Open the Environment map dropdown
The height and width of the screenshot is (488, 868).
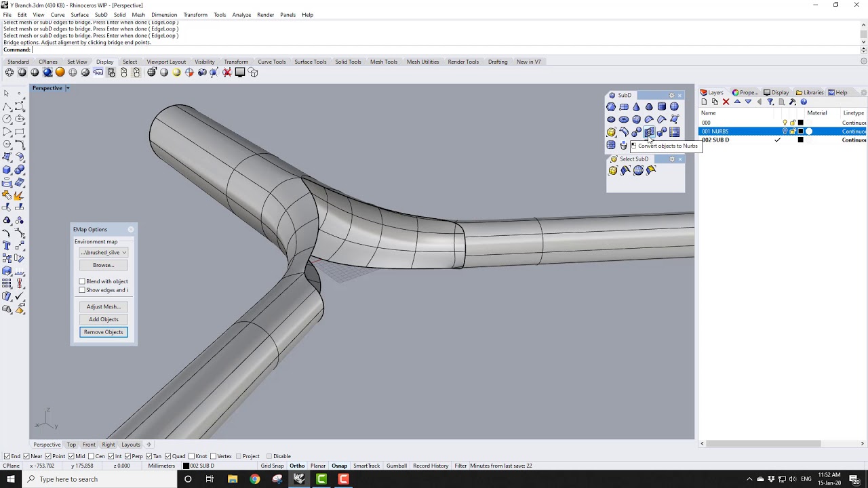tap(103, 252)
